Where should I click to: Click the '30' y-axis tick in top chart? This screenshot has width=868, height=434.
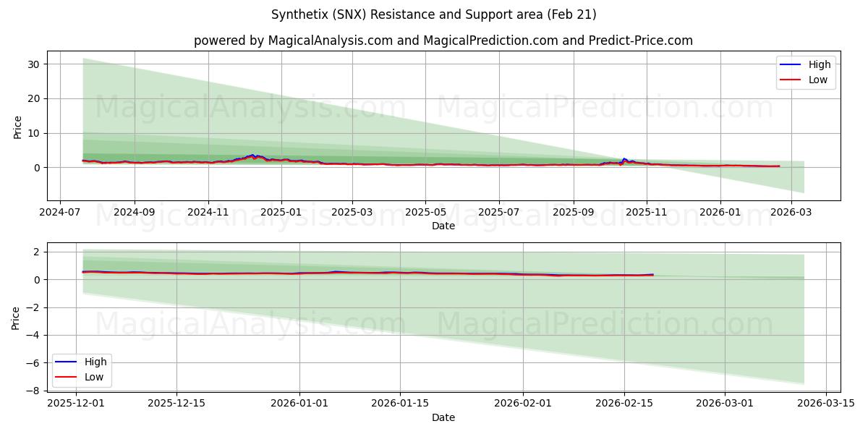click(35, 64)
